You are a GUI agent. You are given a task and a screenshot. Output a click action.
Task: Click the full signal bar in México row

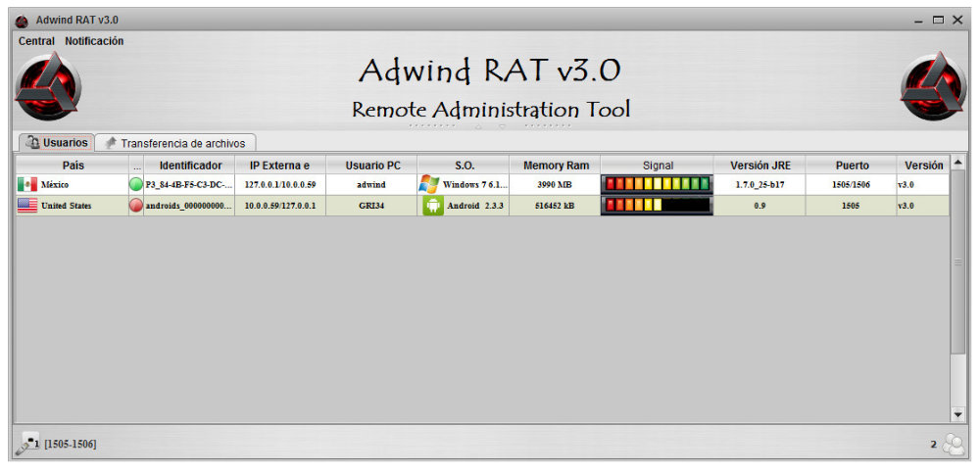pos(657,184)
